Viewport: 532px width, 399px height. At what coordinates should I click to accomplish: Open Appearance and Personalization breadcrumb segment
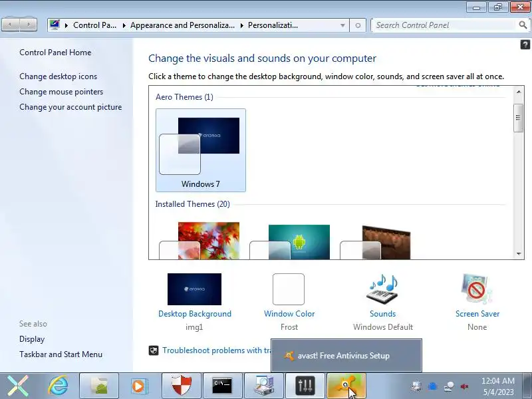click(x=182, y=25)
